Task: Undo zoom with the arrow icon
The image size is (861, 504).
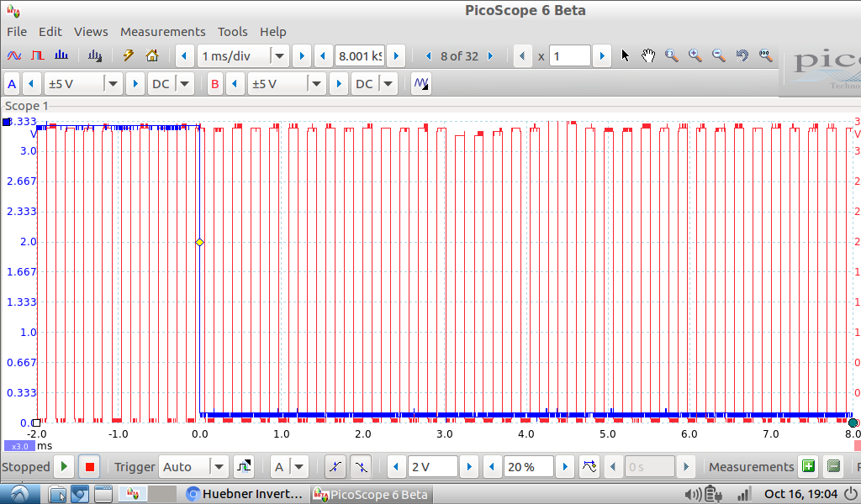Action: [742, 56]
